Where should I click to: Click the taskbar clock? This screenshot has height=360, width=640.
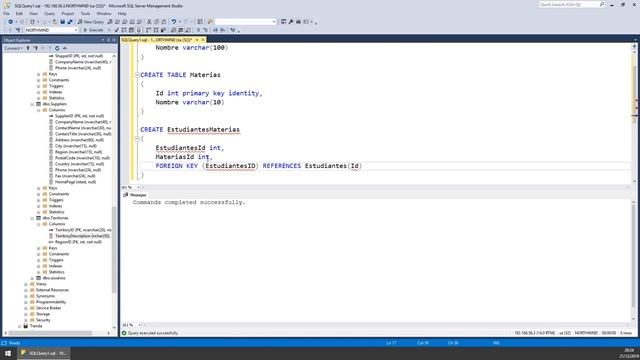coord(629,353)
